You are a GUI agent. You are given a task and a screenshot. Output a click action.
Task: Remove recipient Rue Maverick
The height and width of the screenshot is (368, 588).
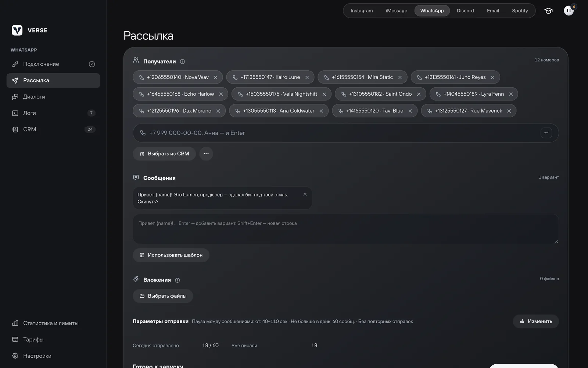(x=509, y=111)
